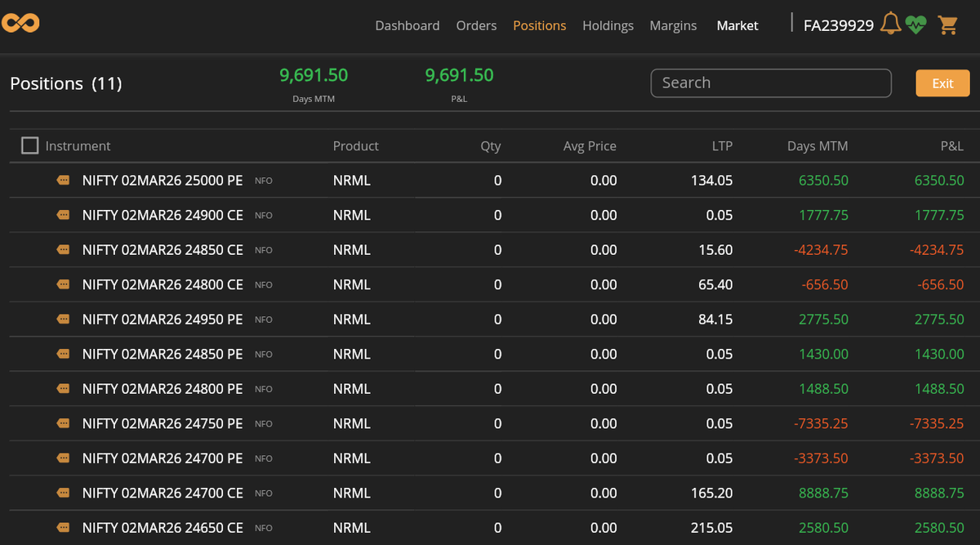Sort by the Days MTM column header
Screen dimensions: 980x545
[x=817, y=146]
